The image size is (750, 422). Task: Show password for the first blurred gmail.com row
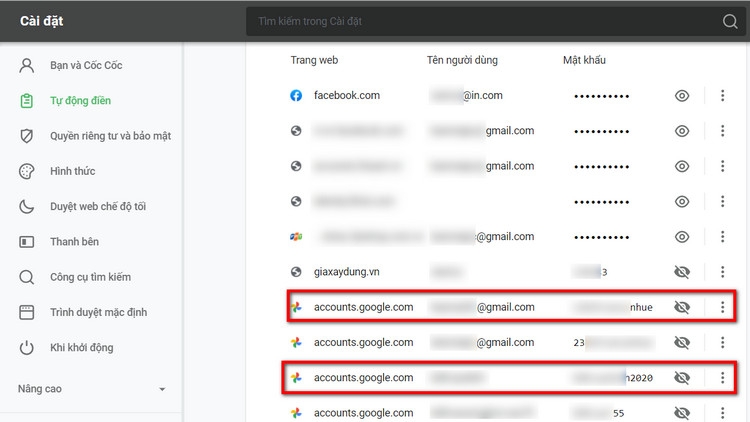682,131
